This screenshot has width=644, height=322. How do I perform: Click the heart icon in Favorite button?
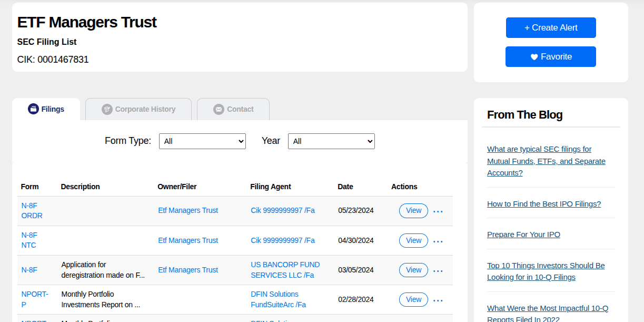tap(534, 57)
